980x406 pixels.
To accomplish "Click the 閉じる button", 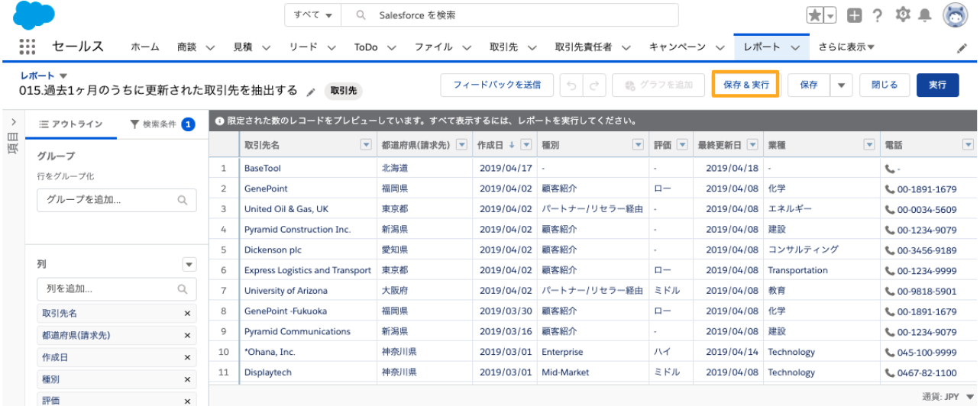I will 885,85.
